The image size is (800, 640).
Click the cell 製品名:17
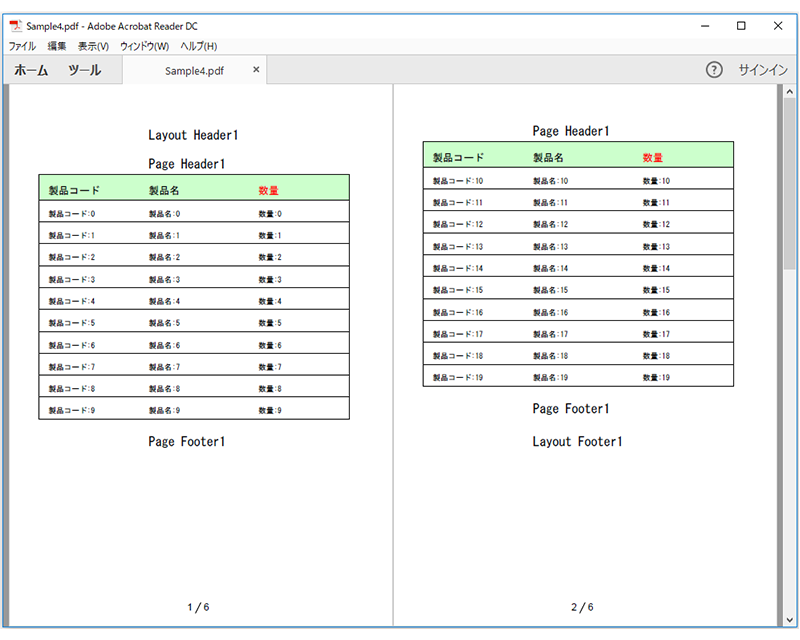pyautogui.click(x=551, y=334)
